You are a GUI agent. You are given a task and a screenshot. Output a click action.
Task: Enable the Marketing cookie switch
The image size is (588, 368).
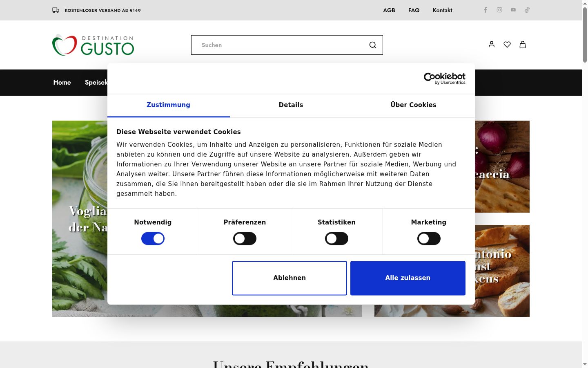[429, 238]
